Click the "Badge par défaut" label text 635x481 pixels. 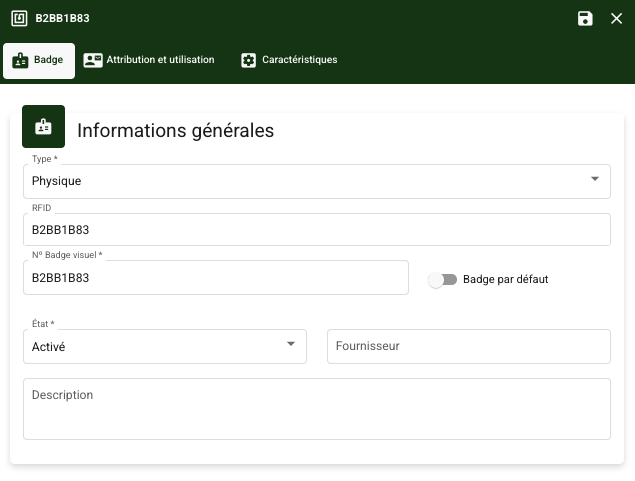click(505, 279)
